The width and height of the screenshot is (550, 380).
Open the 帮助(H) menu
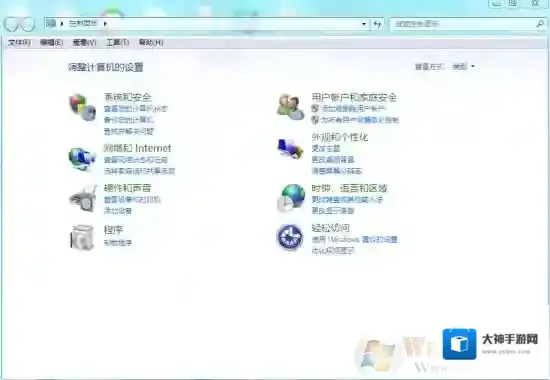pyautogui.click(x=151, y=42)
